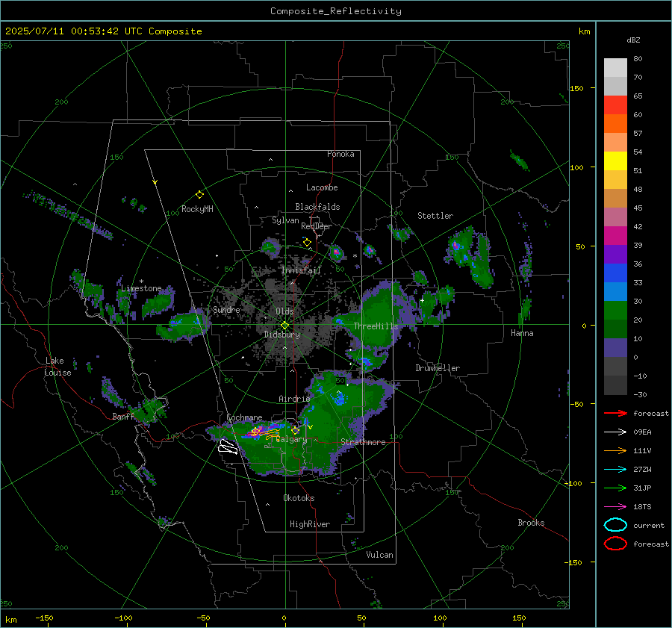Click the orange 57–60 dBZ color swatch
This screenshot has height=628, width=672.
(615, 124)
